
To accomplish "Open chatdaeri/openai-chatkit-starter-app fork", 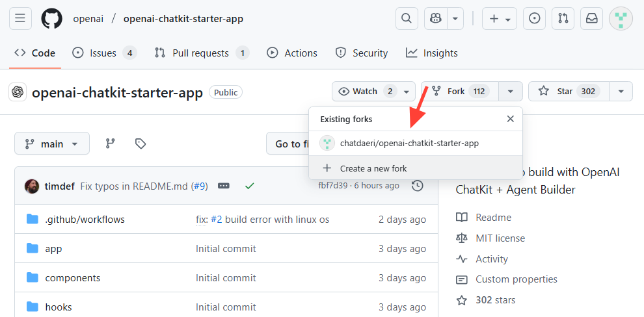I will [x=415, y=144].
